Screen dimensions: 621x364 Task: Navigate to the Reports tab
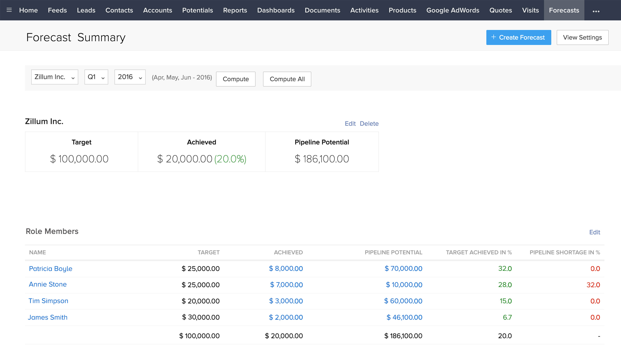(235, 10)
